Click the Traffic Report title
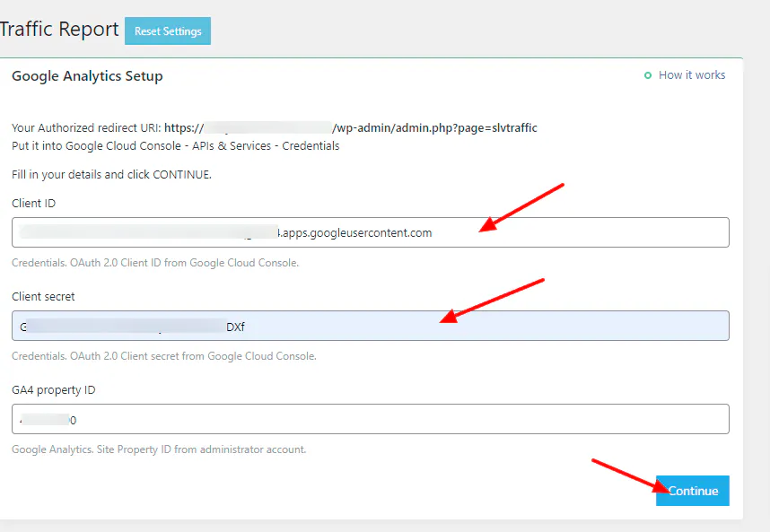This screenshot has height=532, width=770. pyautogui.click(x=60, y=29)
